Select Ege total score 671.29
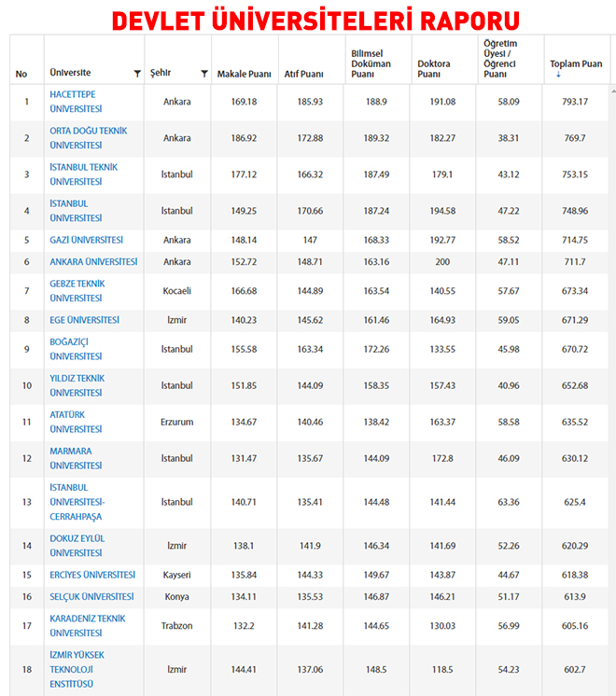 click(x=575, y=320)
